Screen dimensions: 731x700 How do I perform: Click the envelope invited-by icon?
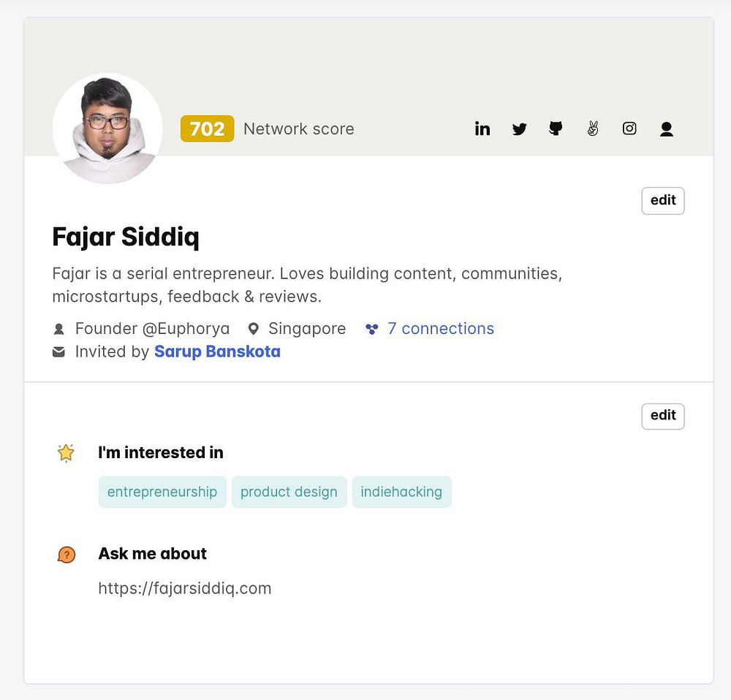click(58, 352)
